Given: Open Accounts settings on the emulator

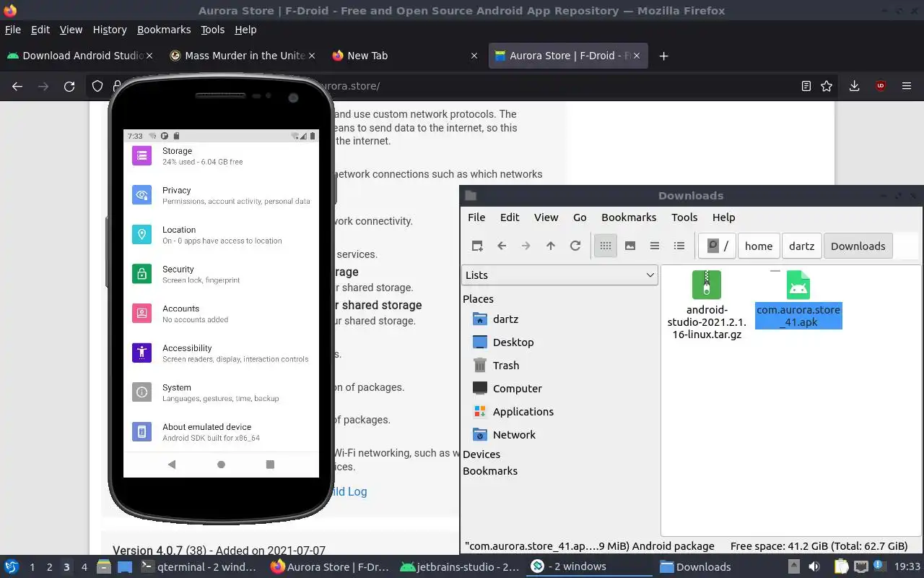Looking at the screenshot, I should click(221, 314).
